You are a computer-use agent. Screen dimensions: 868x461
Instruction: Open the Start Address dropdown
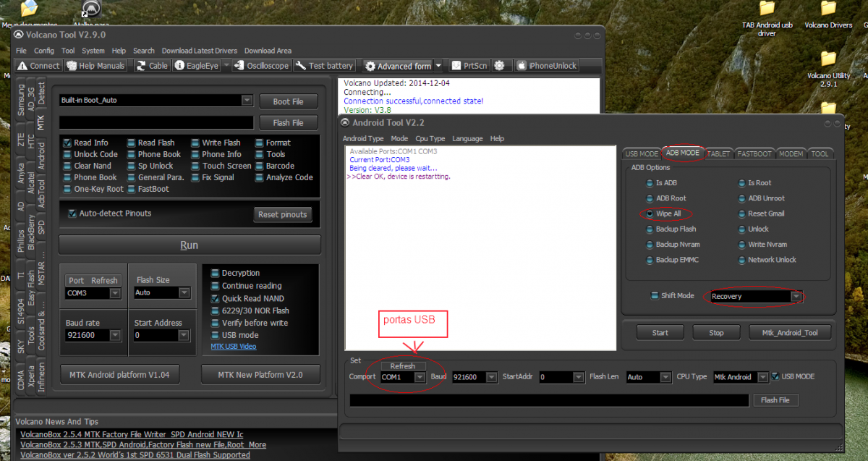[184, 335]
